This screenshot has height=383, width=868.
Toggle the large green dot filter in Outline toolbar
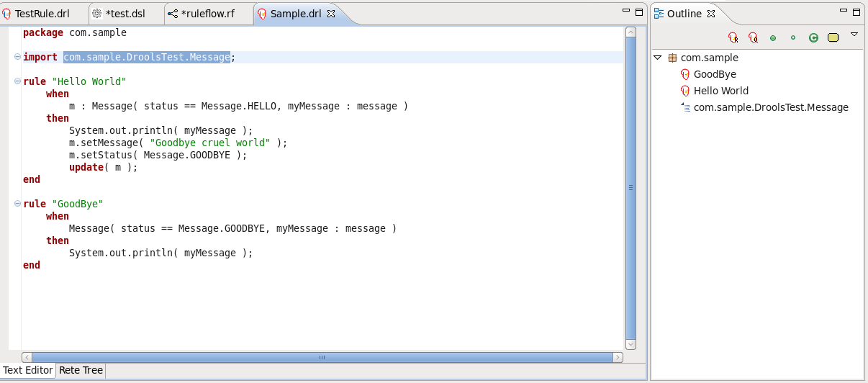(x=773, y=38)
